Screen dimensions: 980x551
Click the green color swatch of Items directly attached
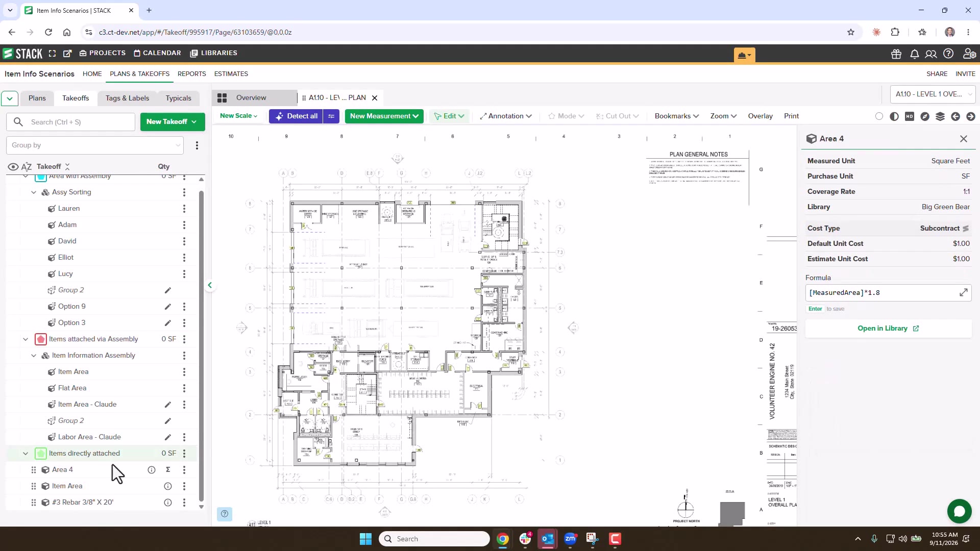coord(41,454)
